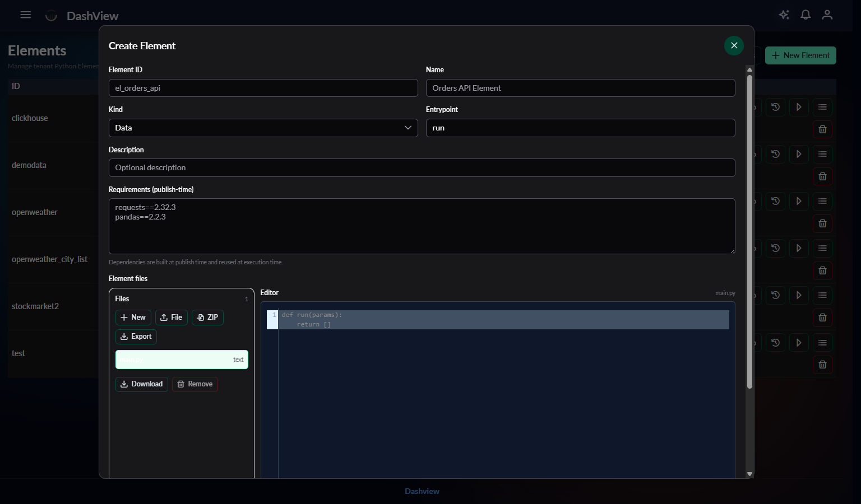Open the Kind dropdown showing Data
This screenshot has height=504, width=861.
263,128
